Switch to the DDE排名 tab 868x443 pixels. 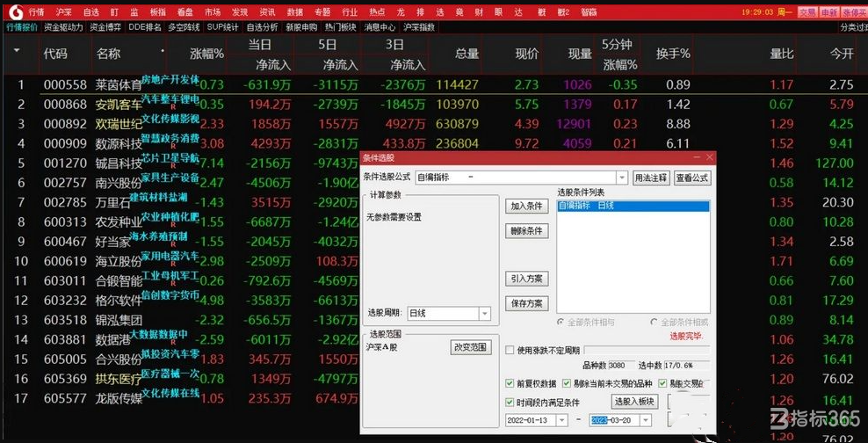(x=145, y=26)
